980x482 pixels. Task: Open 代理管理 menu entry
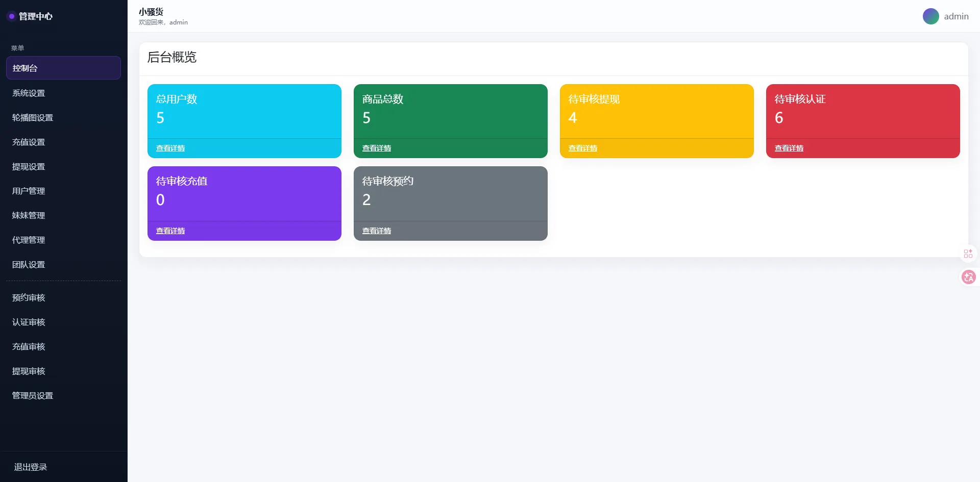pos(29,240)
